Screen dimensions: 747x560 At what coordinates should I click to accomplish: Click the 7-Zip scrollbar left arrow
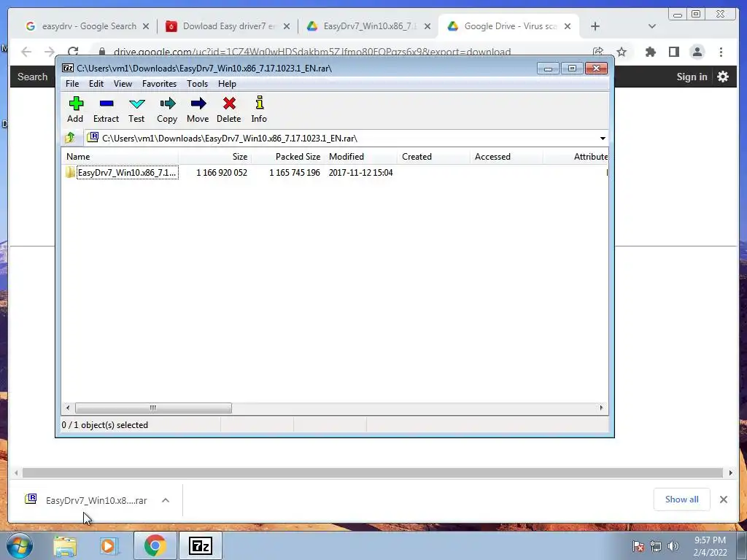point(68,408)
